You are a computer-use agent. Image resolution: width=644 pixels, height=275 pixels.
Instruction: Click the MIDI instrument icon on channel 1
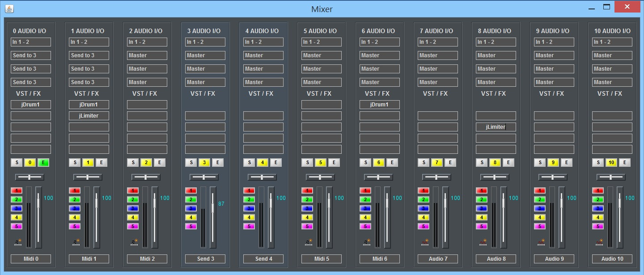76,242
